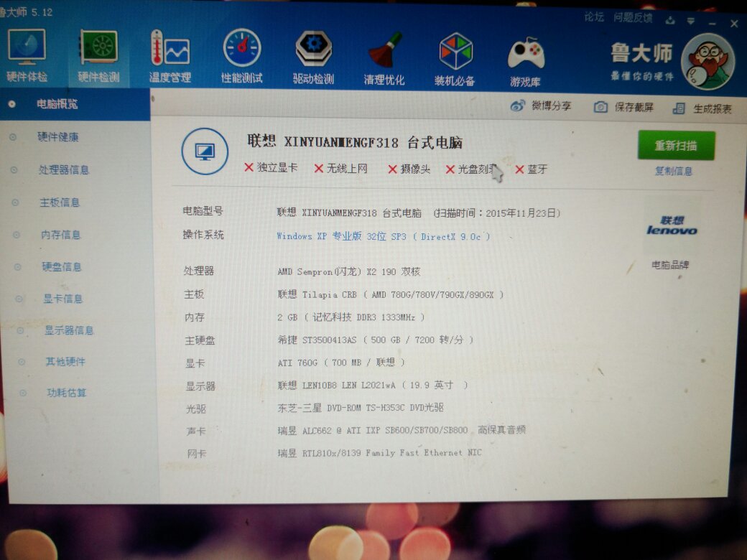Image resolution: width=747 pixels, height=560 pixels.
Task: Click the report document icon
Action: pyautogui.click(x=678, y=108)
